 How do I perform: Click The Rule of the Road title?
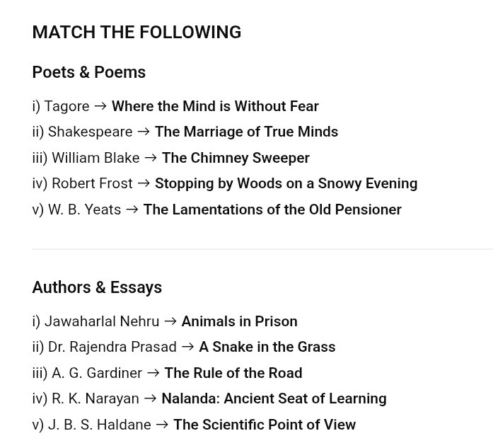point(233,373)
